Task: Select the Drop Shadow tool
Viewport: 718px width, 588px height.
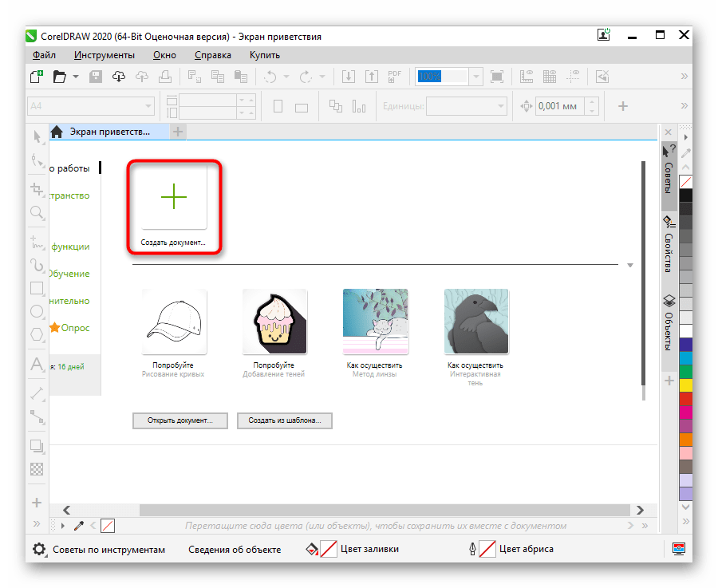Action: click(x=37, y=446)
